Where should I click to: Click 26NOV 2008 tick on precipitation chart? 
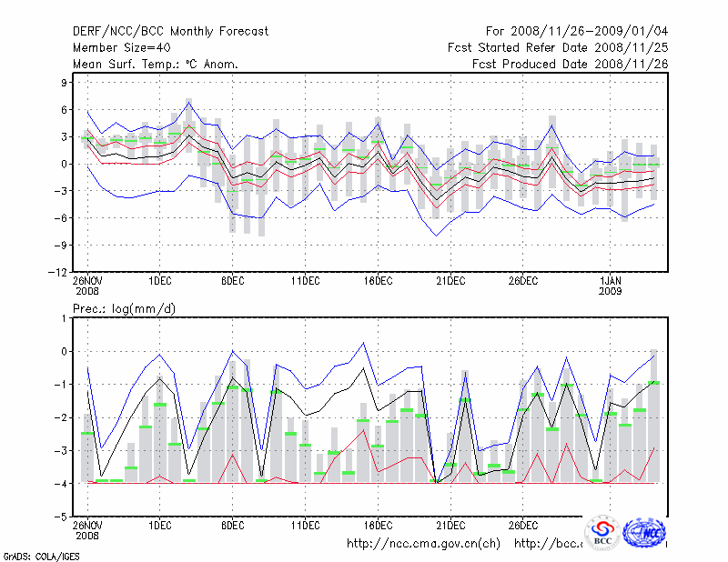tap(87, 529)
